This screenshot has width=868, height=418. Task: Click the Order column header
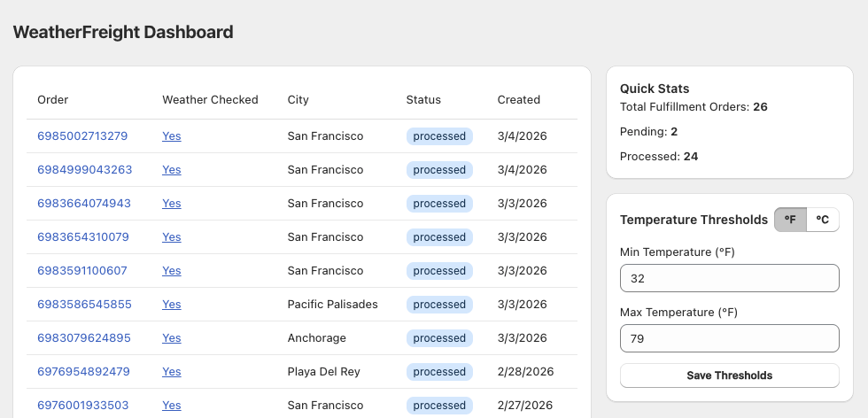[x=52, y=100]
